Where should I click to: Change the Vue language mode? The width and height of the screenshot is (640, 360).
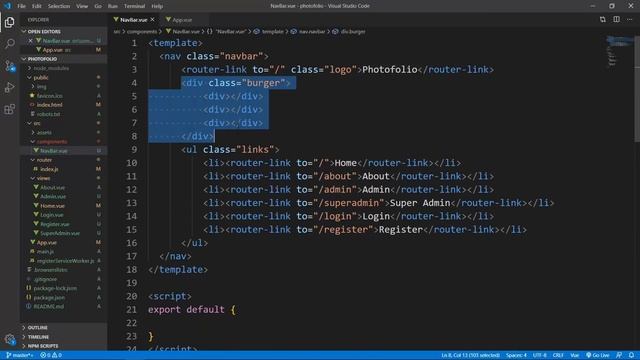pyautogui.click(x=574, y=356)
